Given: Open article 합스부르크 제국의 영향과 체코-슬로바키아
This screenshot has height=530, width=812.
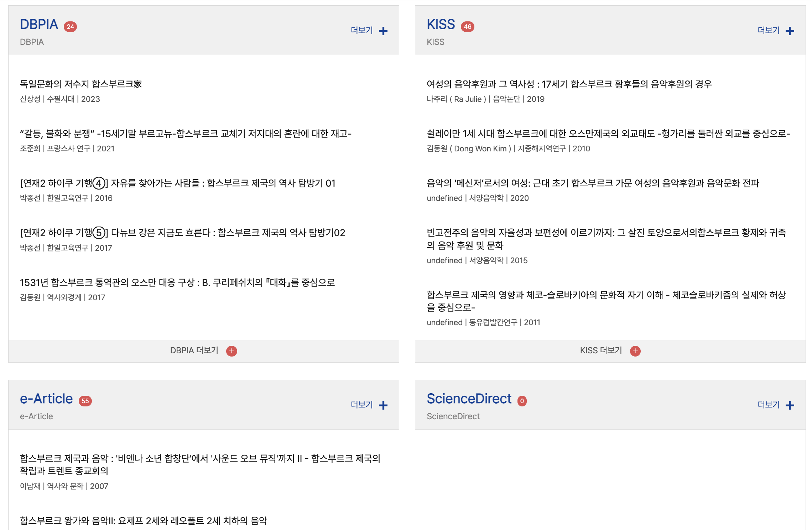Looking at the screenshot, I should click(x=607, y=301).
